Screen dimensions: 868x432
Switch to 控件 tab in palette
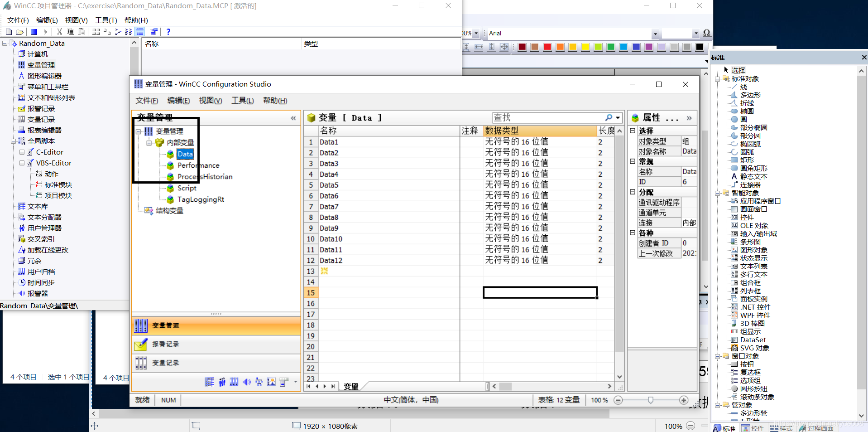click(753, 428)
